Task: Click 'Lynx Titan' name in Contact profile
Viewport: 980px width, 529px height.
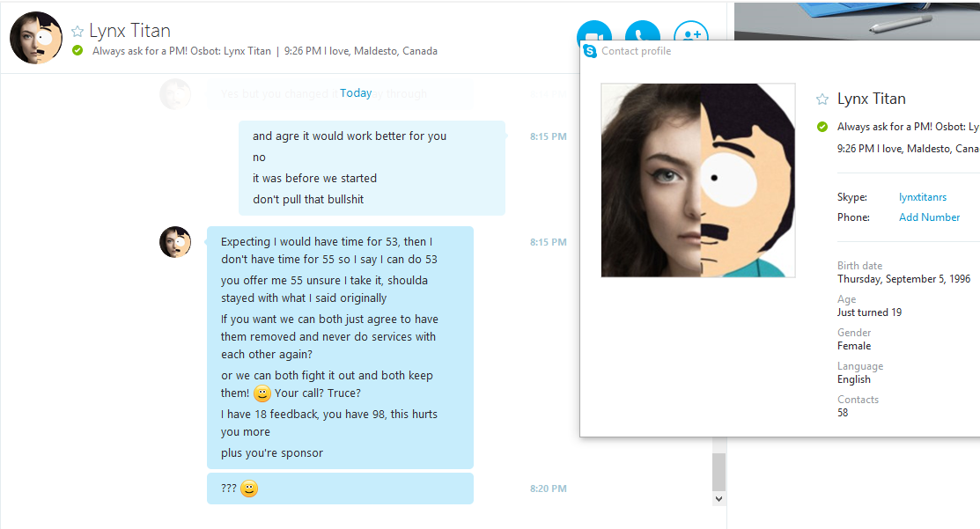Action: pos(871,99)
